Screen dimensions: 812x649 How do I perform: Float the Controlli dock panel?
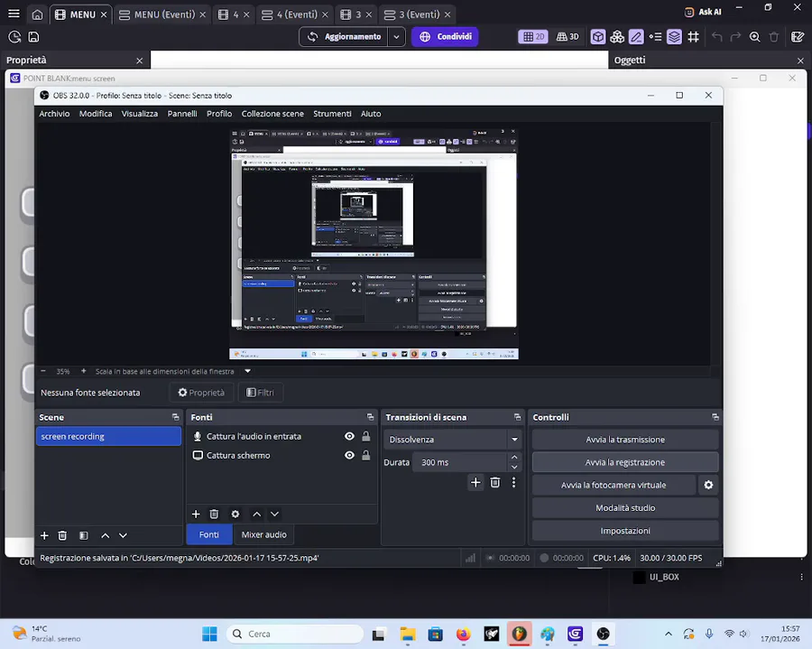(715, 417)
